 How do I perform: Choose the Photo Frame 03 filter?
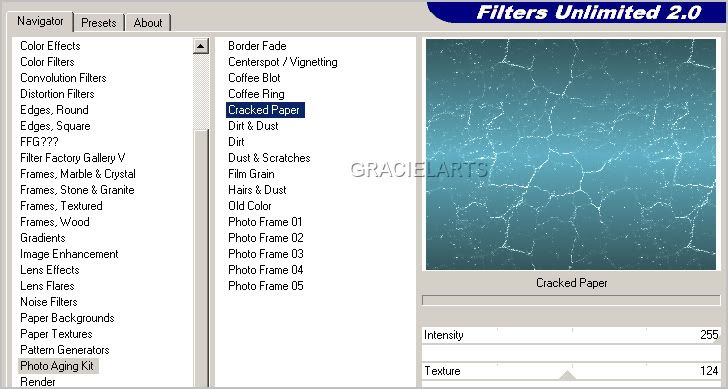[x=266, y=254]
